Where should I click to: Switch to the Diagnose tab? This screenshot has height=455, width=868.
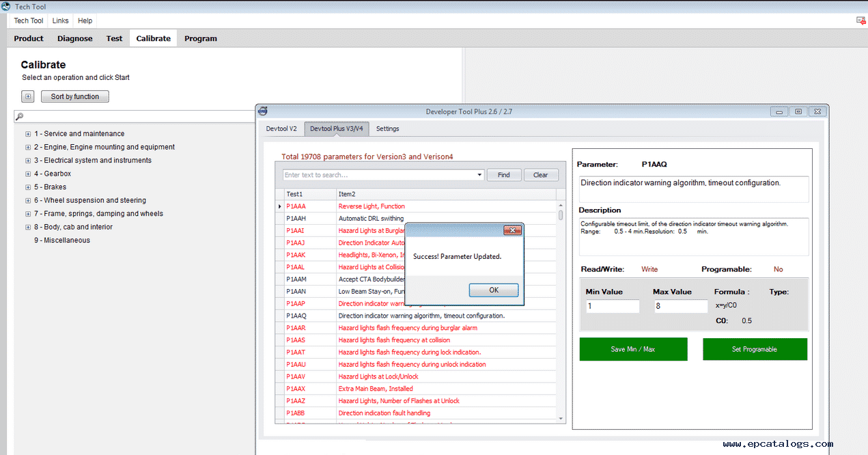(x=75, y=38)
